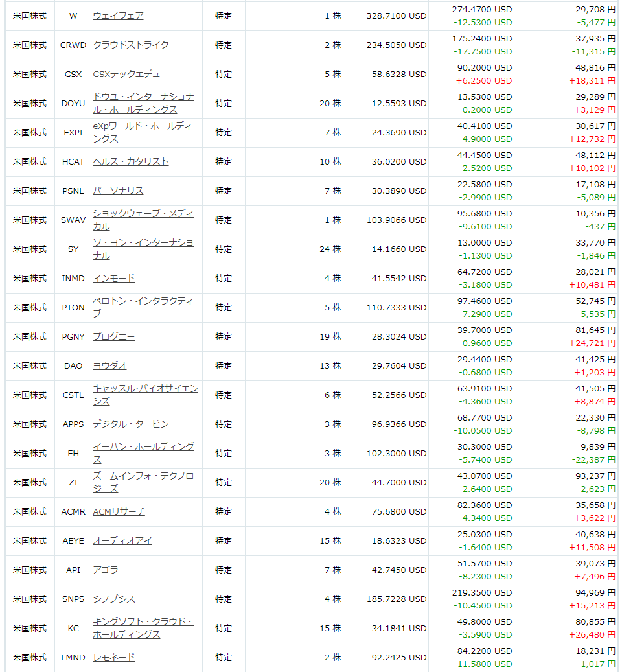
Task: Open the シノプシス stock link
Action: click(114, 599)
